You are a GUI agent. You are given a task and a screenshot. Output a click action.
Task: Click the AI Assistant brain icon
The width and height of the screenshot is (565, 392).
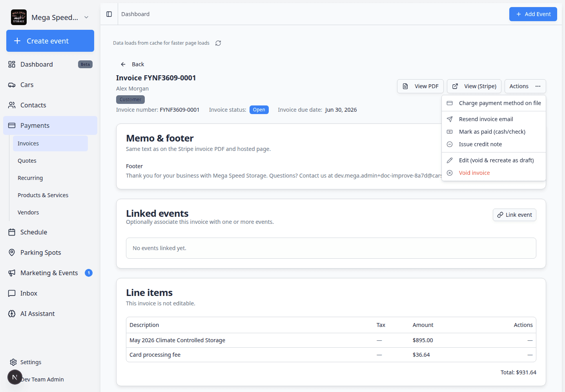(12, 314)
